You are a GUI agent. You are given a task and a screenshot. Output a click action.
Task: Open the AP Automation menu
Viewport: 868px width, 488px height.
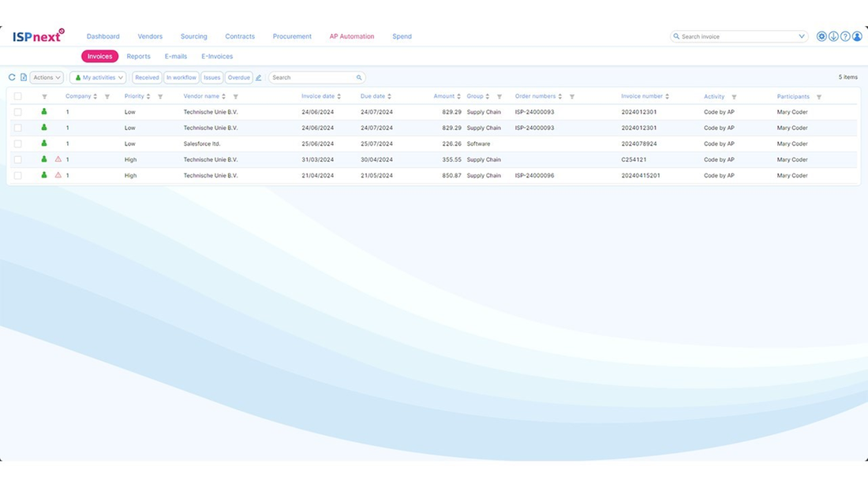(x=351, y=36)
